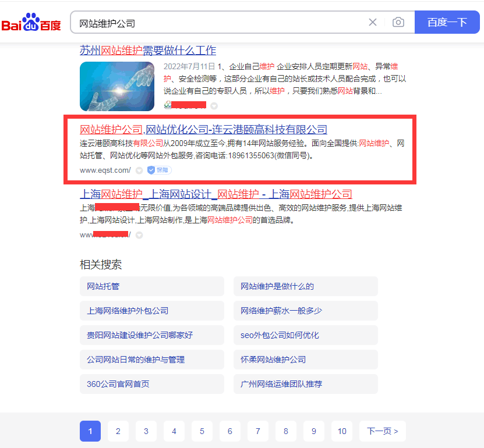Open the glowing hands thumbnail image
Viewport: 484px width, 448px height.
[117, 86]
